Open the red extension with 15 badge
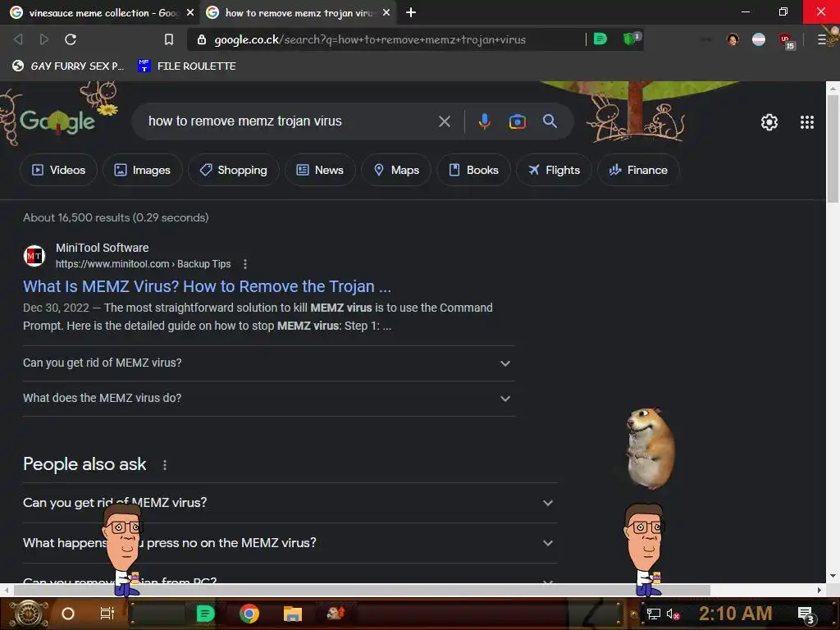The image size is (840, 630). (x=787, y=41)
